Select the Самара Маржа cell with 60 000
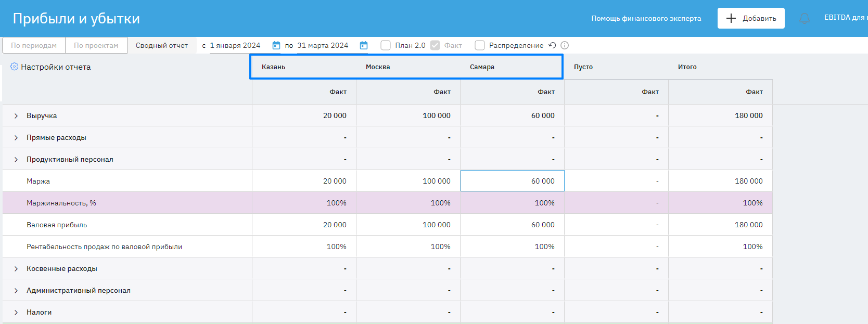 (512, 181)
